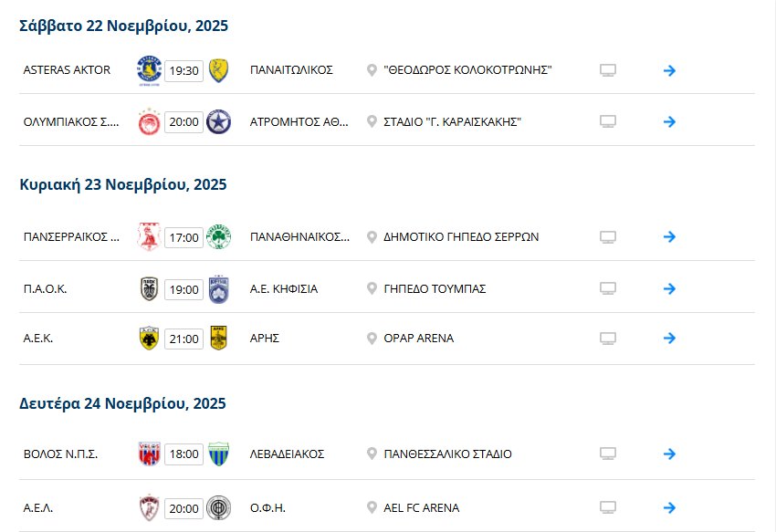The width and height of the screenshot is (776, 532).
Task: Click TV broadcast icon for AEK match
Action: [x=608, y=339]
